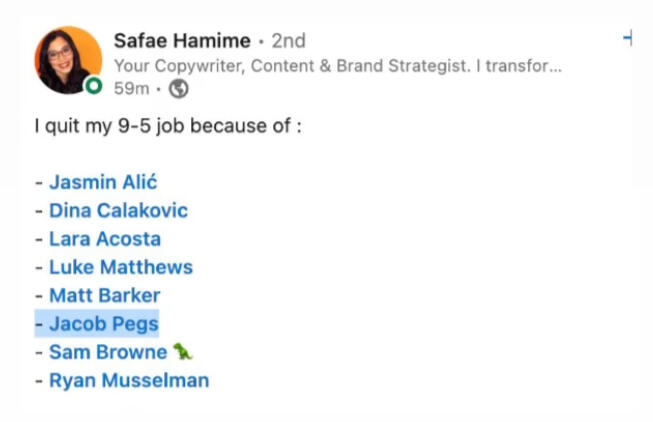Open Dina Calakovic's mentioned profile
The width and height of the screenshot is (653, 422).
(118, 211)
